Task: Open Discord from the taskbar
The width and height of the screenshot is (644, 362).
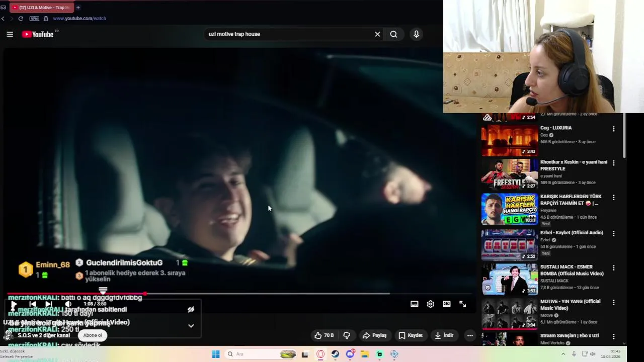Action: click(x=350, y=354)
